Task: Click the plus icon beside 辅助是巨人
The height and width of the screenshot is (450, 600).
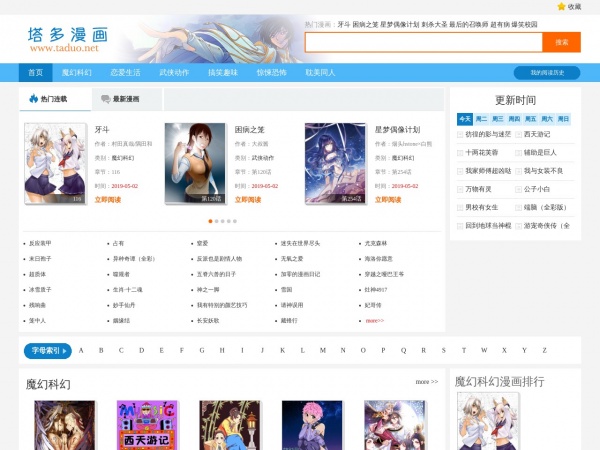Action: point(518,153)
